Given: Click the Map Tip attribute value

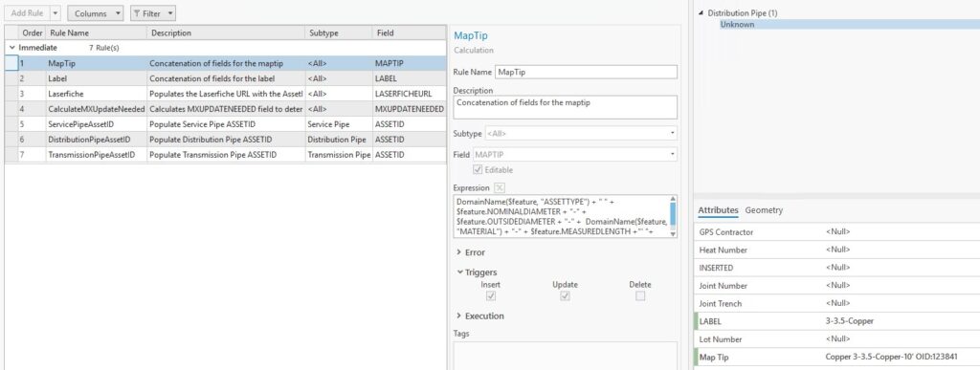Looking at the screenshot, I should click(891, 358).
